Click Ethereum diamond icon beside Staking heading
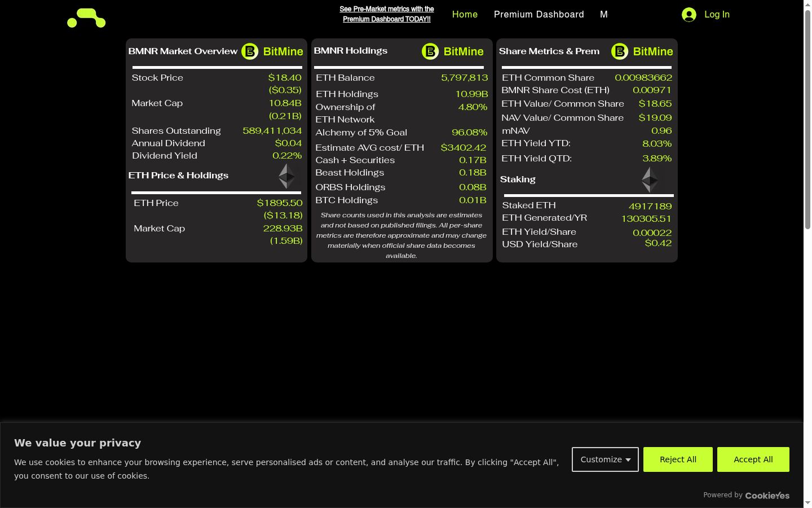This screenshot has height=508, width=812. 650,179
